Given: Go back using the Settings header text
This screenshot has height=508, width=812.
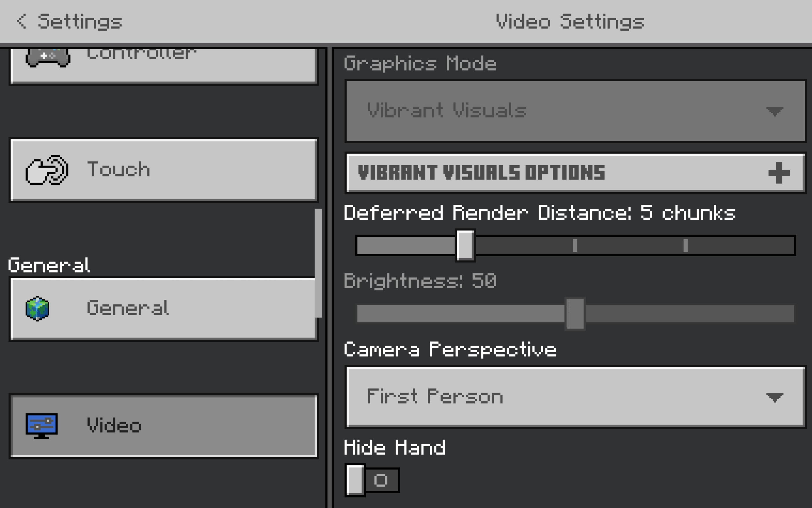Looking at the screenshot, I should click(x=80, y=21).
